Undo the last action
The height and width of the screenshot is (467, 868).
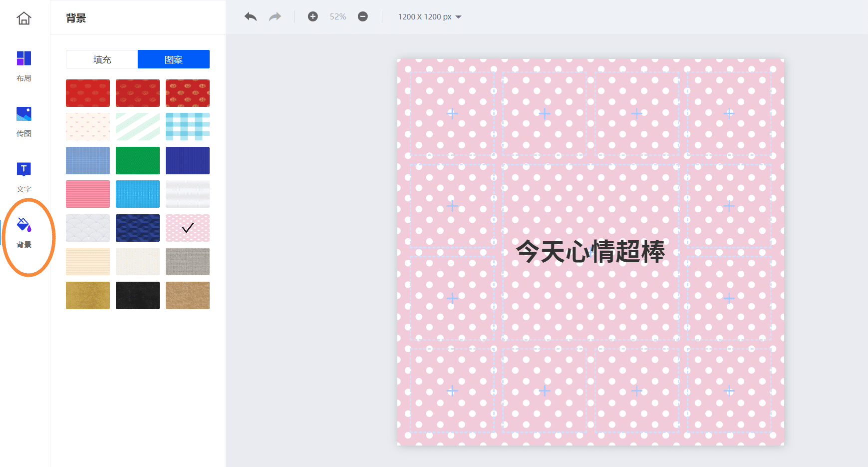coord(251,17)
